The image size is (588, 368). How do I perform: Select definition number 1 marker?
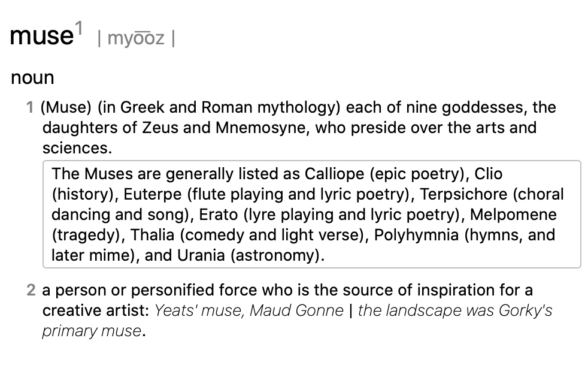click(30, 108)
